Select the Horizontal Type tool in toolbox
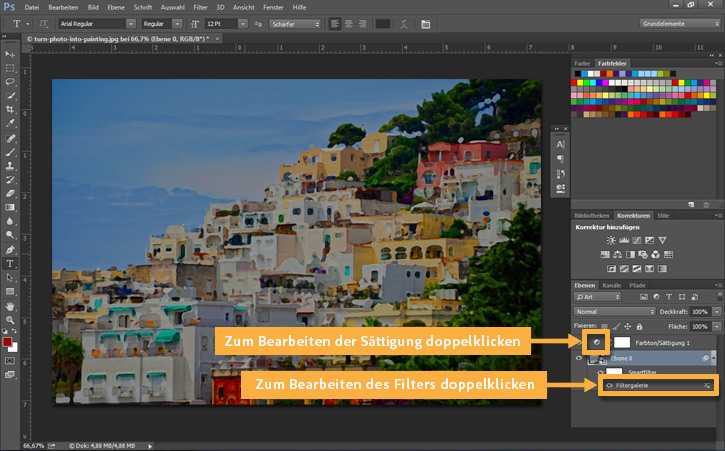Screen dimensions: 725x451 coord(10,264)
